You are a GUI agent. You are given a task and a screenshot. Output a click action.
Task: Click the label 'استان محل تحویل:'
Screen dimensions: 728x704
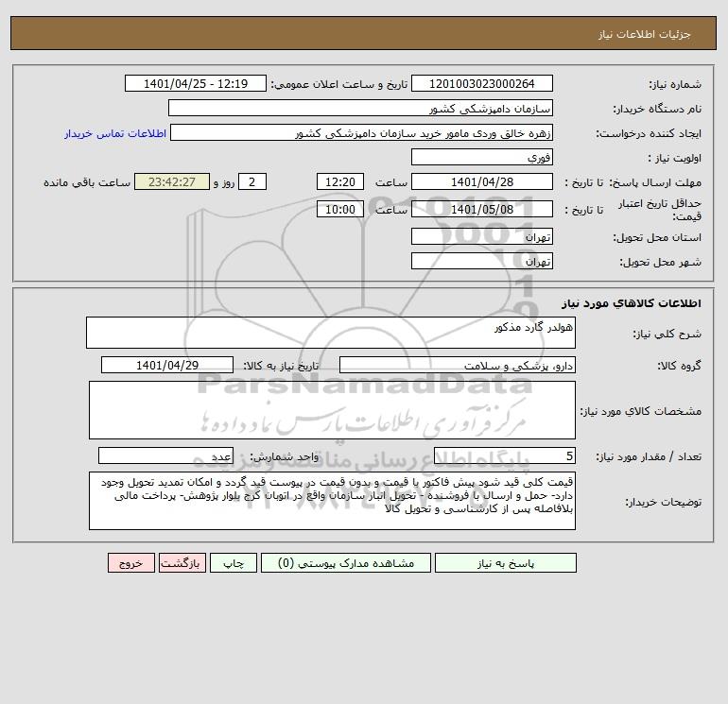point(657,237)
